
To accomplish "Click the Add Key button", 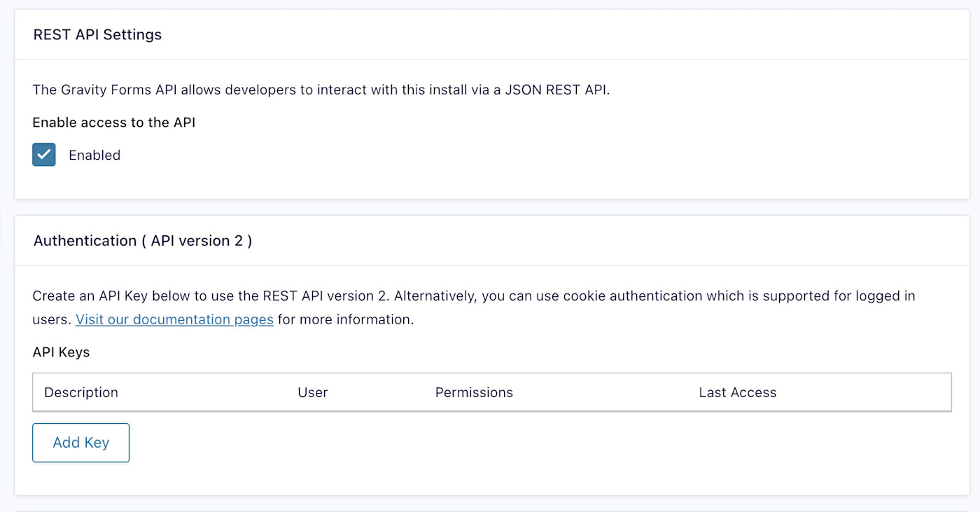I will point(80,443).
